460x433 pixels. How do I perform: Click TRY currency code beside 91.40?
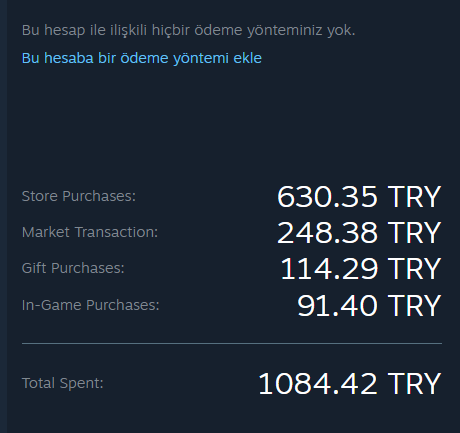[x=414, y=306]
